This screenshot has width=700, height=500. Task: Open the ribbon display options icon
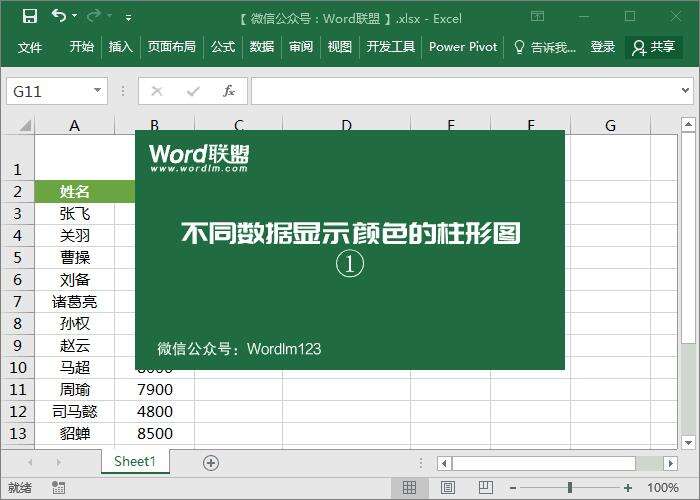coord(538,17)
